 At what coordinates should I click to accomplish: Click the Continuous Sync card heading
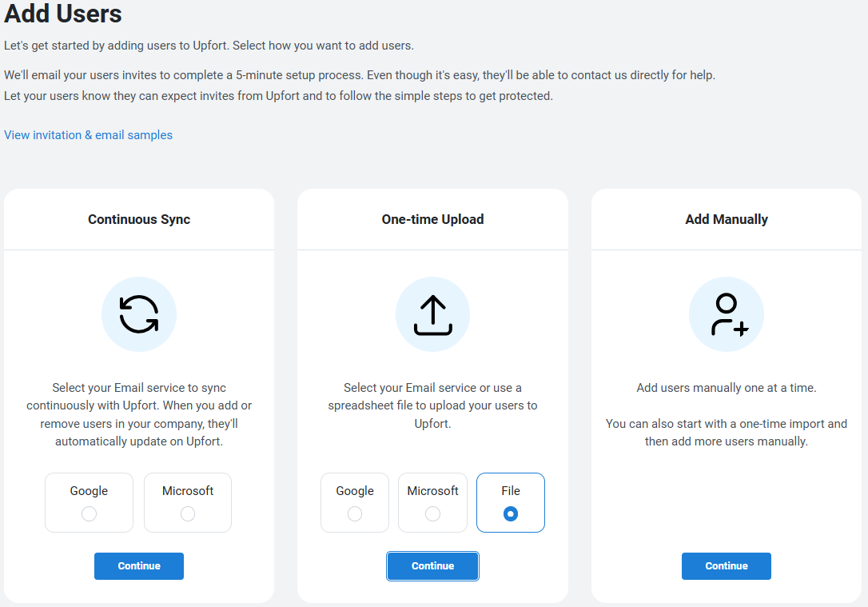(x=139, y=219)
